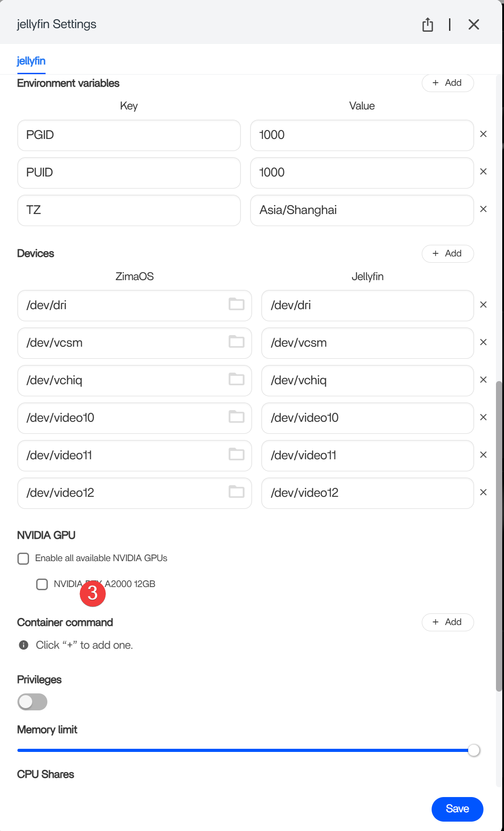
Task: Save the jellyfin settings
Action: [x=457, y=809]
